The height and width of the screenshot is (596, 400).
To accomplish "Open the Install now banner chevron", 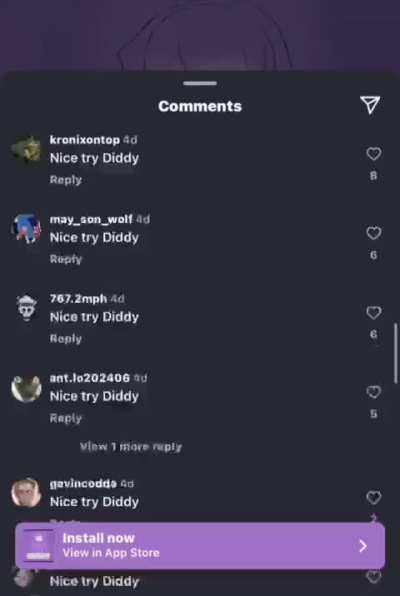I will point(363,546).
